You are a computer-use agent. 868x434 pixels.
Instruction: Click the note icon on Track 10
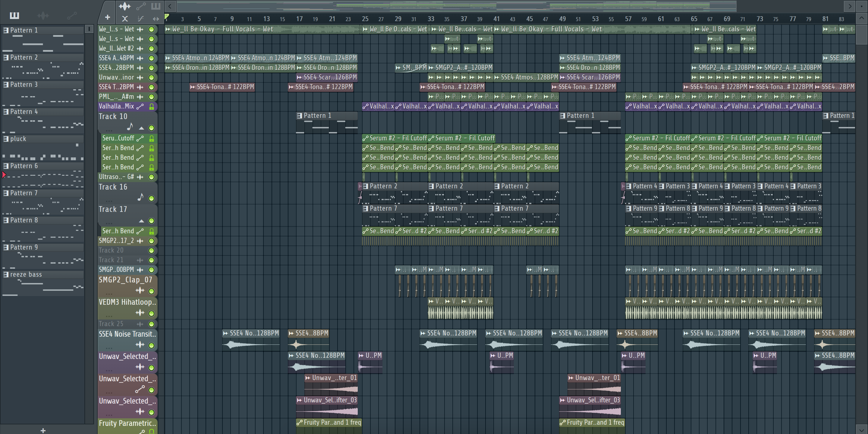(x=130, y=127)
